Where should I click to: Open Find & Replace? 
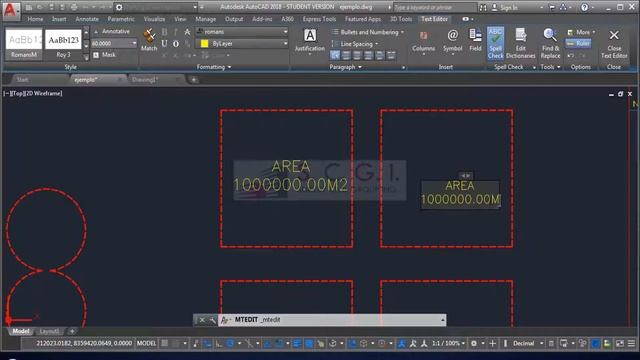click(551, 43)
